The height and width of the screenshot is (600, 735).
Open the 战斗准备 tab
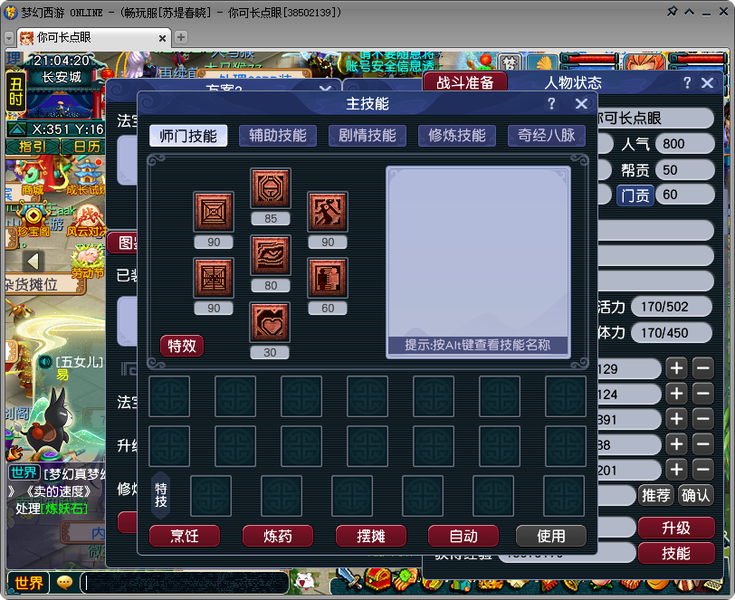point(465,82)
